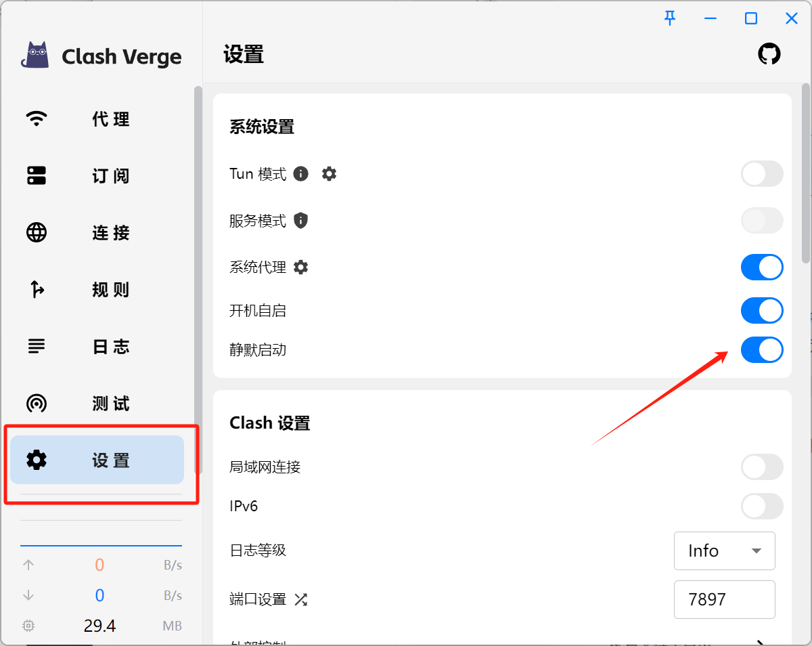Image resolution: width=812 pixels, height=646 pixels.
Task: Toggle the IPv6 switch on
Action: pyautogui.click(x=762, y=507)
